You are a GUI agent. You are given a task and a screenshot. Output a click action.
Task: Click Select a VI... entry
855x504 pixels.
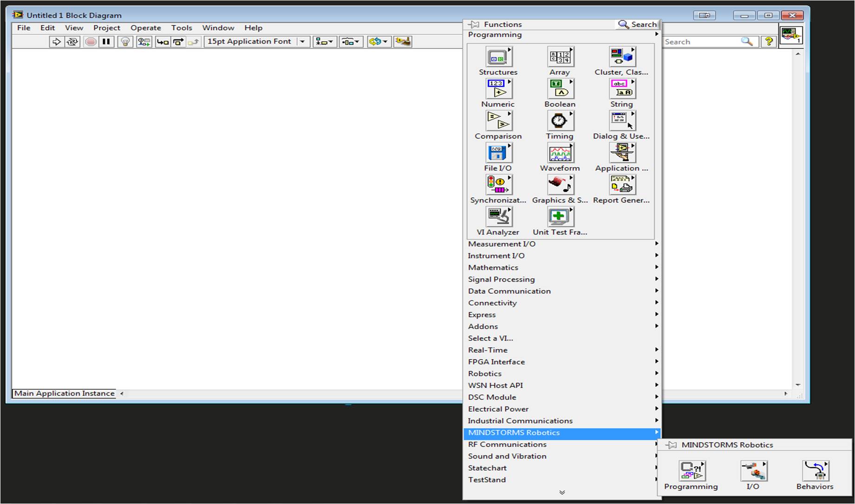563,338
